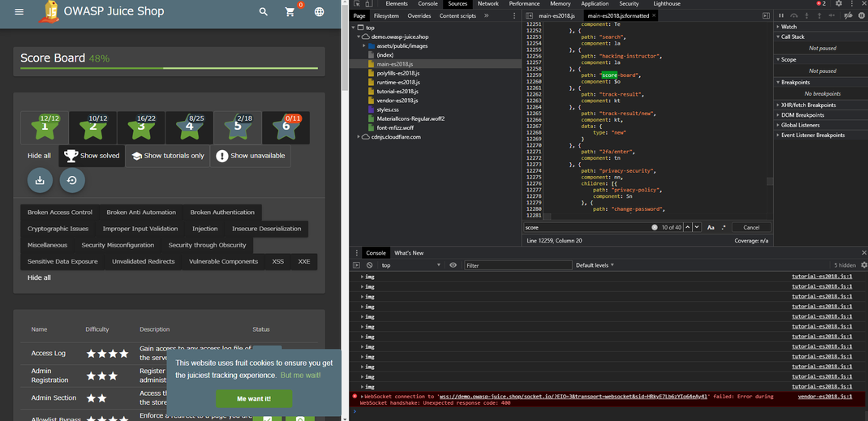Show the console sidebar icon

pos(357,265)
